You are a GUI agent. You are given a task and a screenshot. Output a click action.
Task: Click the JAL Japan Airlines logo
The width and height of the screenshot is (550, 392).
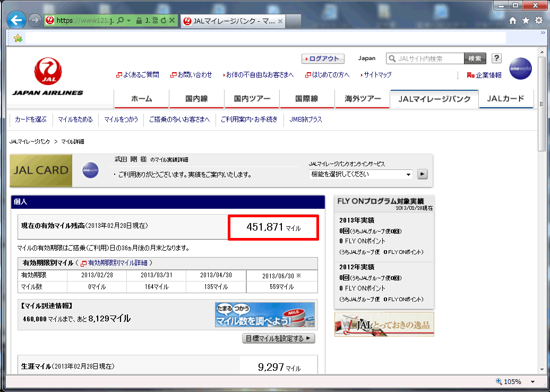pyautogui.click(x=48, y=77)
